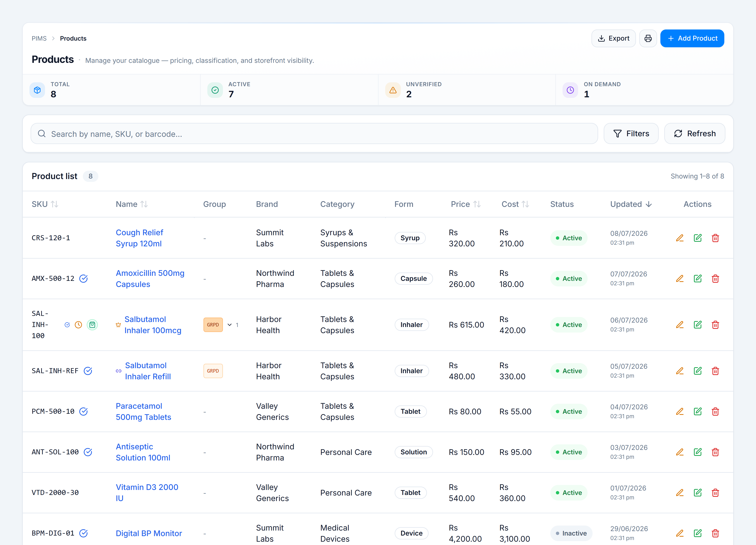Click the Unverified warning triangle icon
Viewport: 756px width, 545px height.
(x=393, y=90)
